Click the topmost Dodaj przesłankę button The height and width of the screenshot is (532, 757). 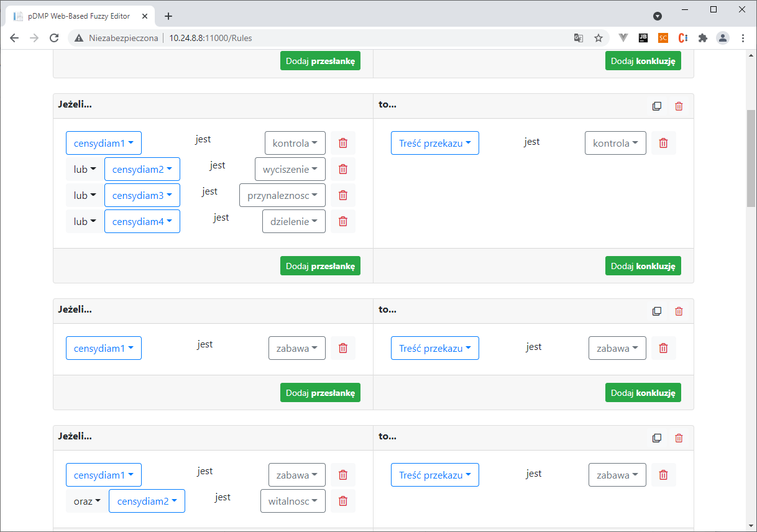coord(320,61)
